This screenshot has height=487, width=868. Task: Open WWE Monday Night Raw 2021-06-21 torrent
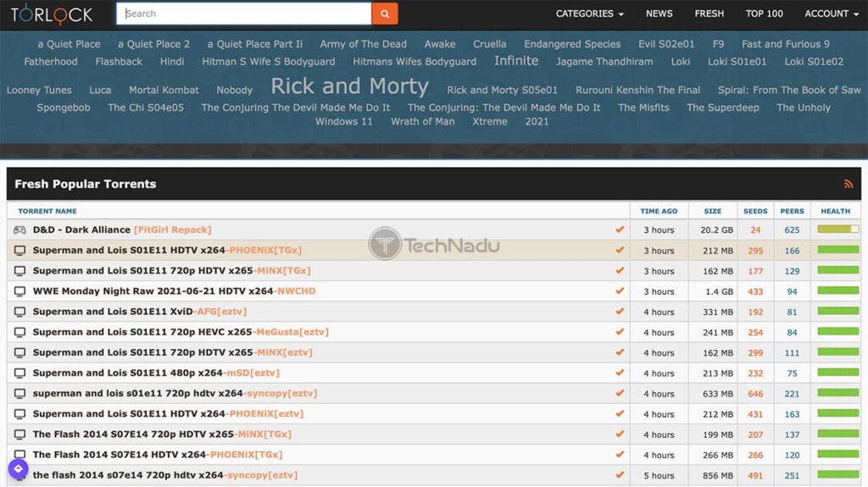(x=174, y=291)
